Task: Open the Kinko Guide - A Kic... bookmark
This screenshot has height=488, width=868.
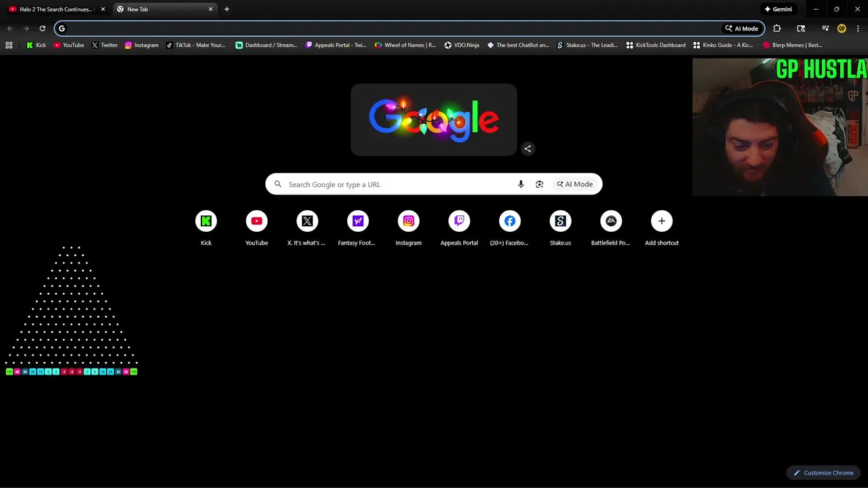Action: [x=724, y=45]
